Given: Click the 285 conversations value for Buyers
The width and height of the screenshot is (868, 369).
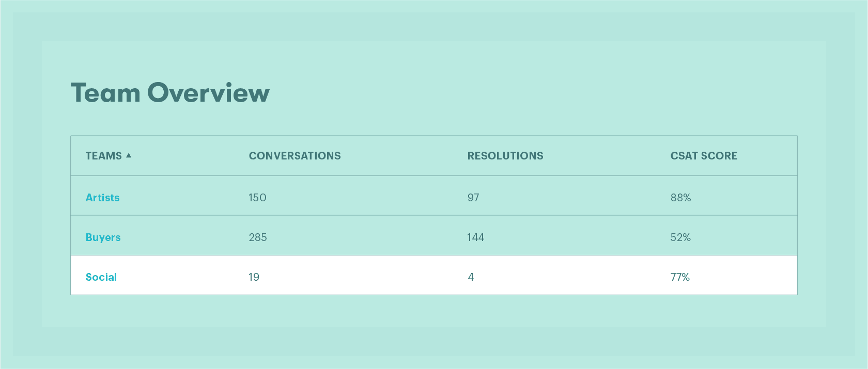Looking at the screenshot, I should pyautogui.click(x=257, y=237).
